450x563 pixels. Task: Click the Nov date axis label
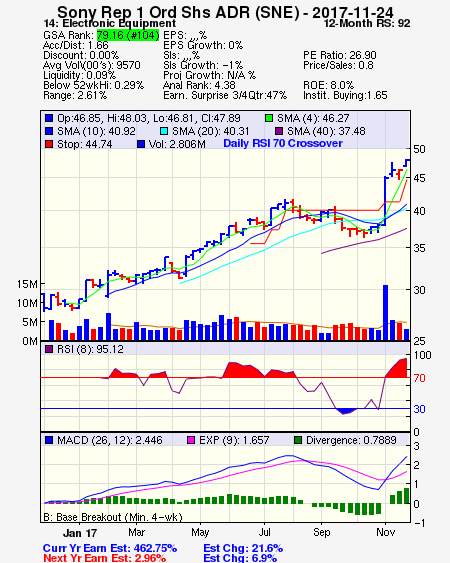pos(385,532)
